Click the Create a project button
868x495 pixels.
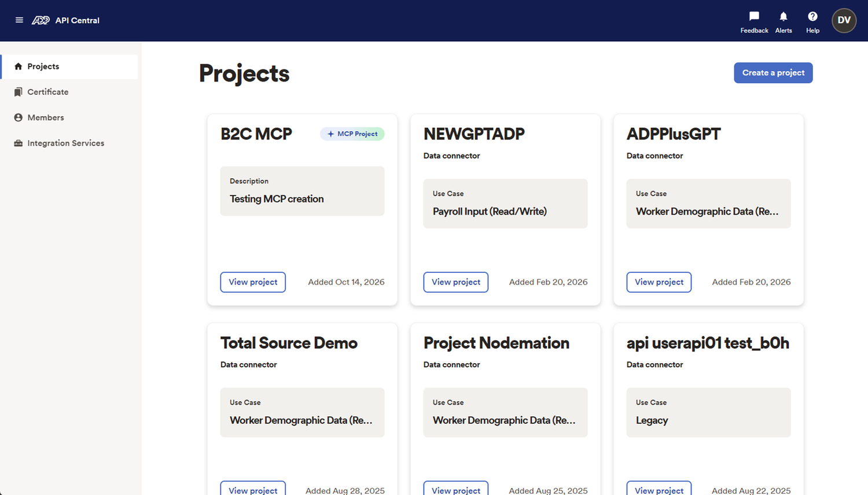pos(773,73)
